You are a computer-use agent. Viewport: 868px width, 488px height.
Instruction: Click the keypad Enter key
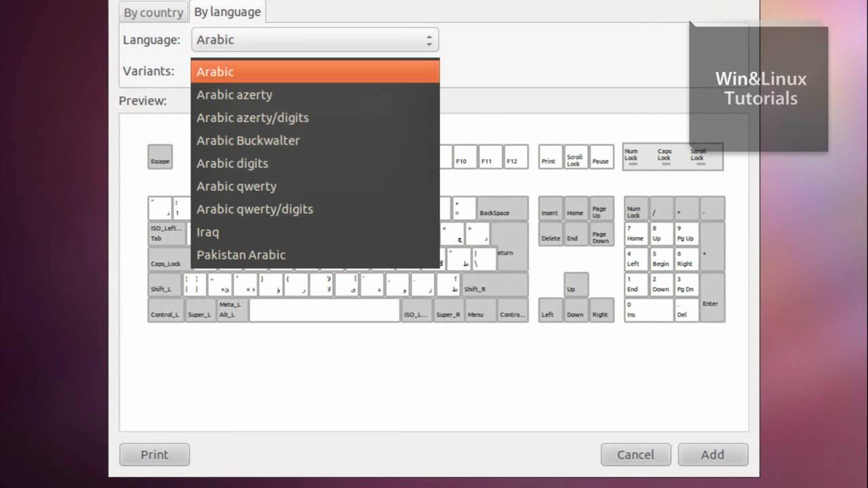click(x=712, y=297)
